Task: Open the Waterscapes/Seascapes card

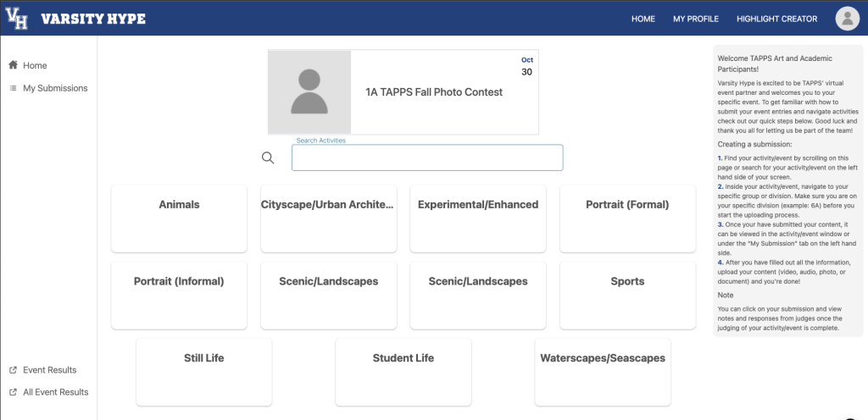Action: [603, 372]
